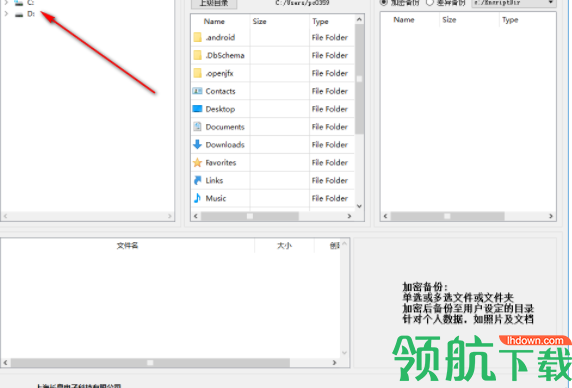
Task: Click the Links folder name
Action: coord(214,180)
